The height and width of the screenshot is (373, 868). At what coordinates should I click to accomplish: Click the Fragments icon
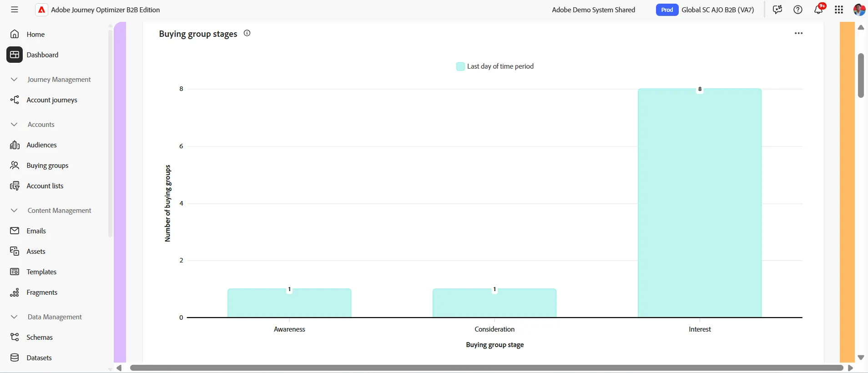[x=15, y=292]
